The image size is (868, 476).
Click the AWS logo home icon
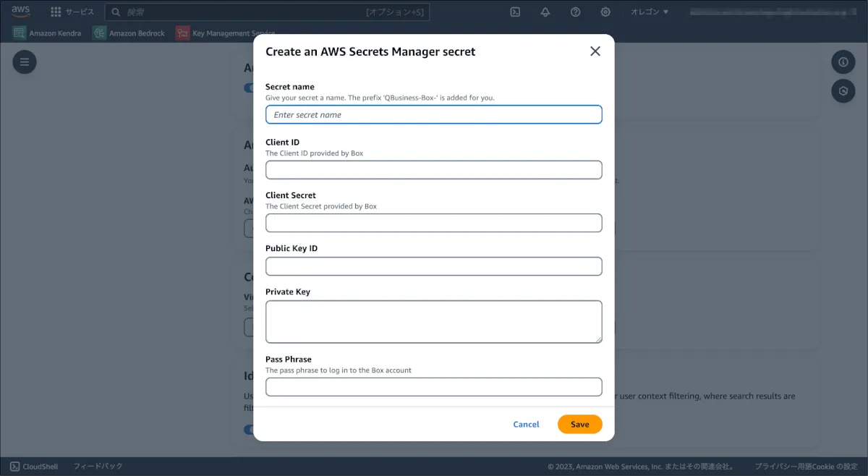click(x=20, y=12)
